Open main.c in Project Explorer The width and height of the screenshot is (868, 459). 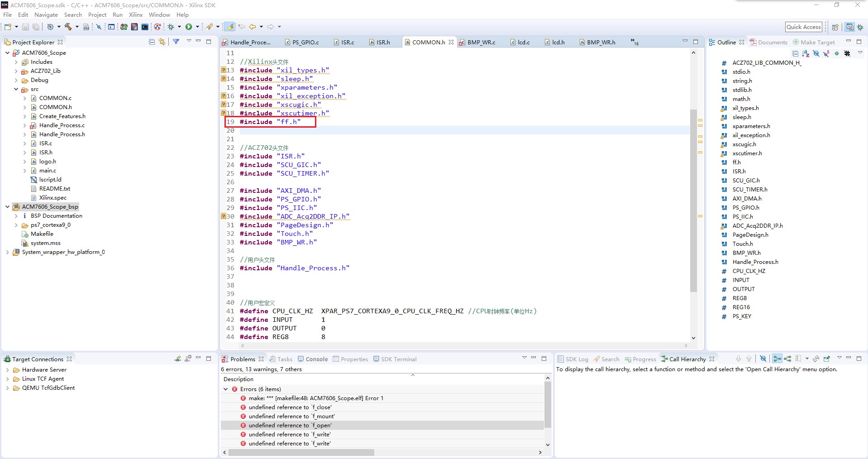[48, 171]
